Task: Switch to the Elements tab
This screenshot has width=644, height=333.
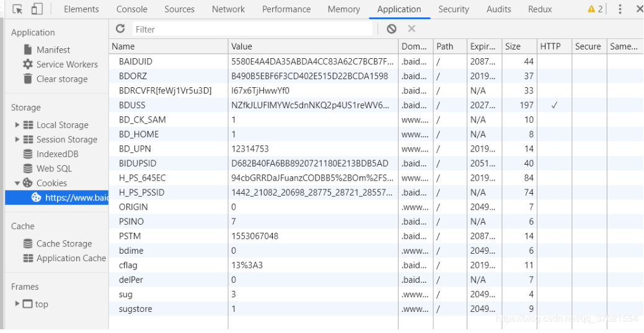Action: coord(81,9)
